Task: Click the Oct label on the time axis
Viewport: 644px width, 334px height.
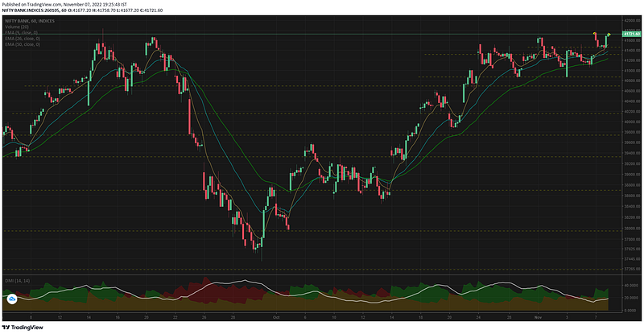Action: coord(276,317)
